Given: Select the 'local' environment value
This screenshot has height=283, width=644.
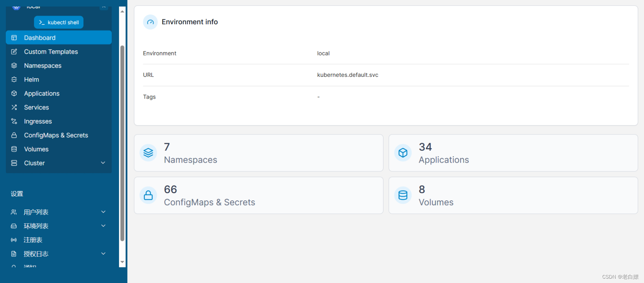Looking at the screenshot, I should (323, 53).
